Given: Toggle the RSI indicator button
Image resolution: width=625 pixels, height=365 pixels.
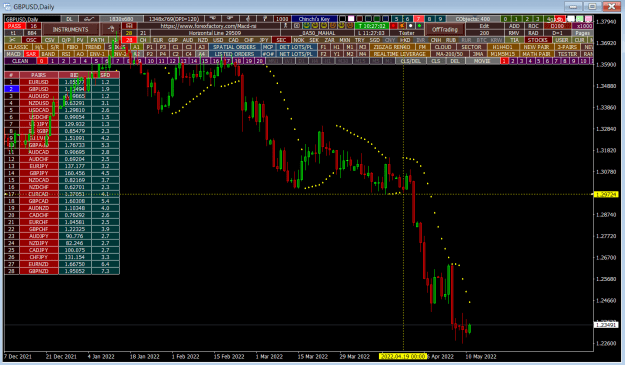Looking at the screenshot, I should pyautogui.click(x=66, y=54).
